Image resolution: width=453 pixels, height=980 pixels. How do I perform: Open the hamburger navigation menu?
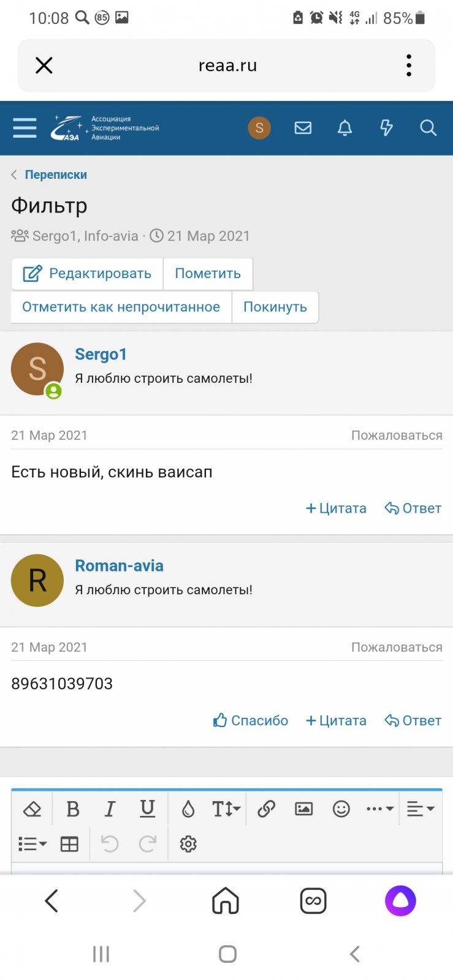(25, 128)
